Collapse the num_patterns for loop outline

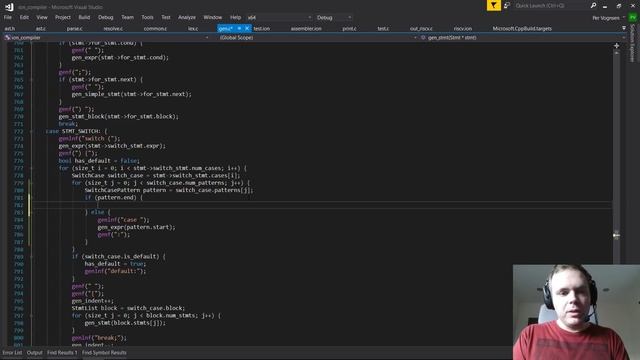[x=31, y=183]
